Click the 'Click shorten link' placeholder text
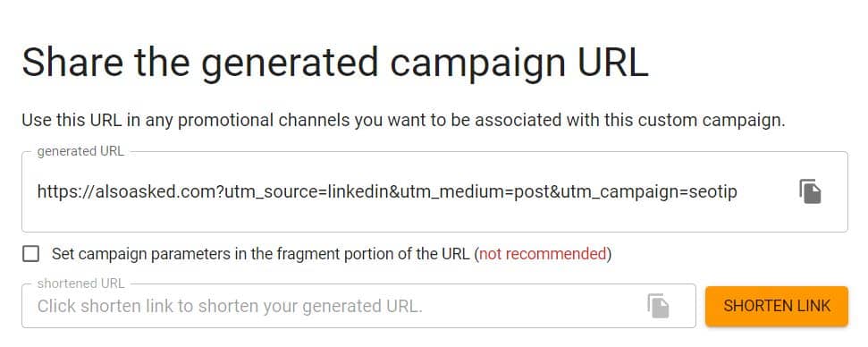This screenshot has width=868, height=347. (x=230, y=306)
